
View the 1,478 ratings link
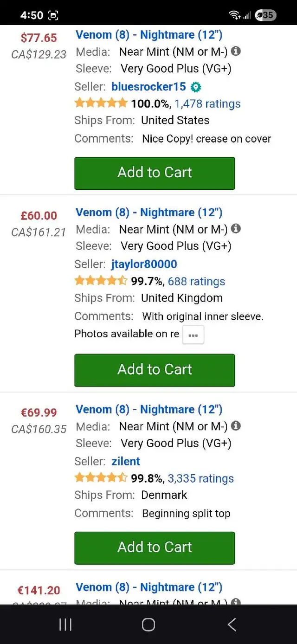(x=207, y=104)
